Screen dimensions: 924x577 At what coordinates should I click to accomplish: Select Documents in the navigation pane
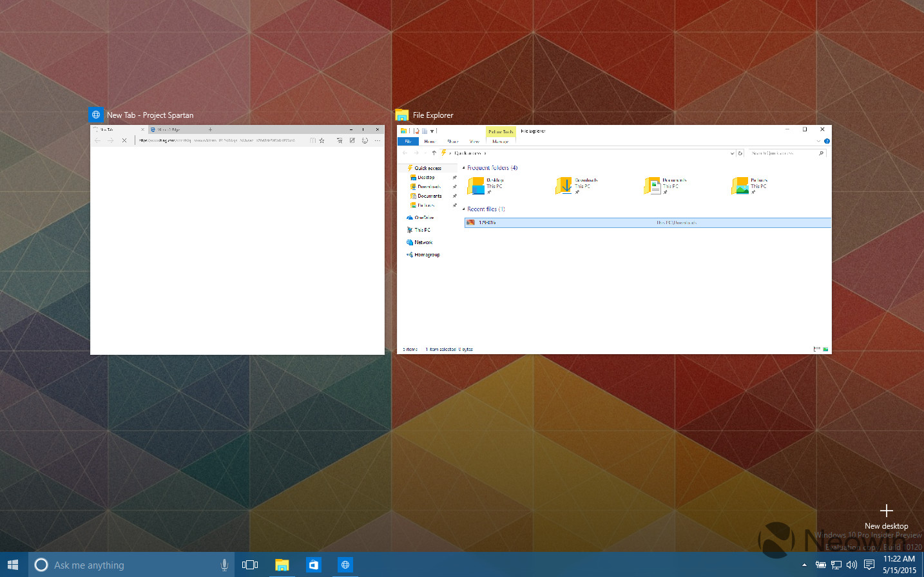429,196
